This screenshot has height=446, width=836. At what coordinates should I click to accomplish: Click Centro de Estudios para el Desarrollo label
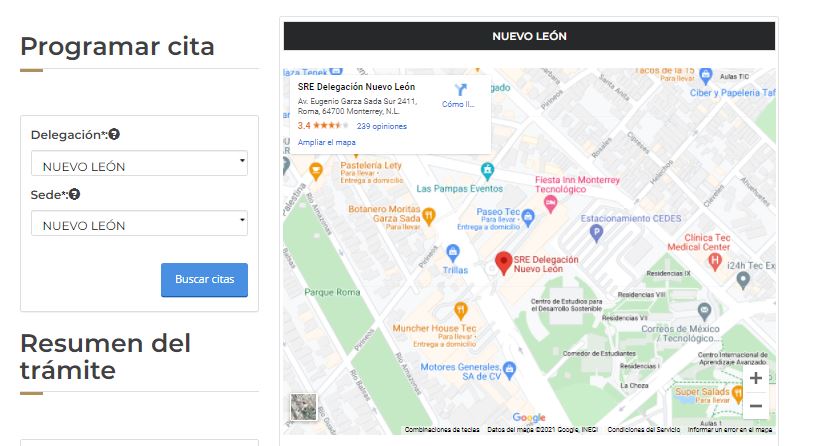coord(566,305)
